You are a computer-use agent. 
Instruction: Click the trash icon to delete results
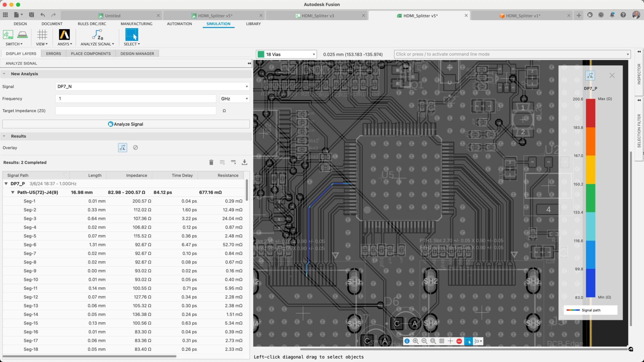211,163
